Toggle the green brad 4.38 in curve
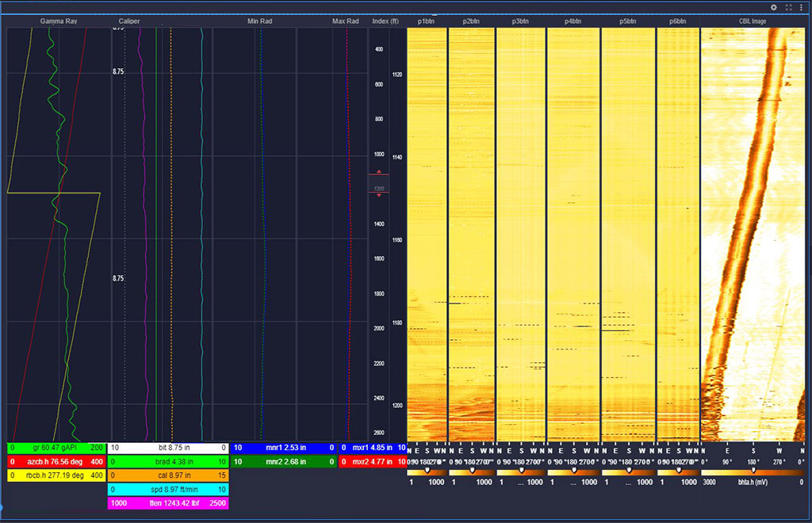Screen dimensions: 812x523 tap(168, 461)
